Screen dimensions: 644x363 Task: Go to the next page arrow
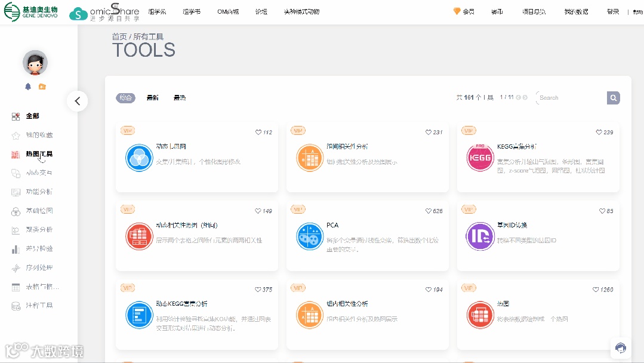pos(525,97)
